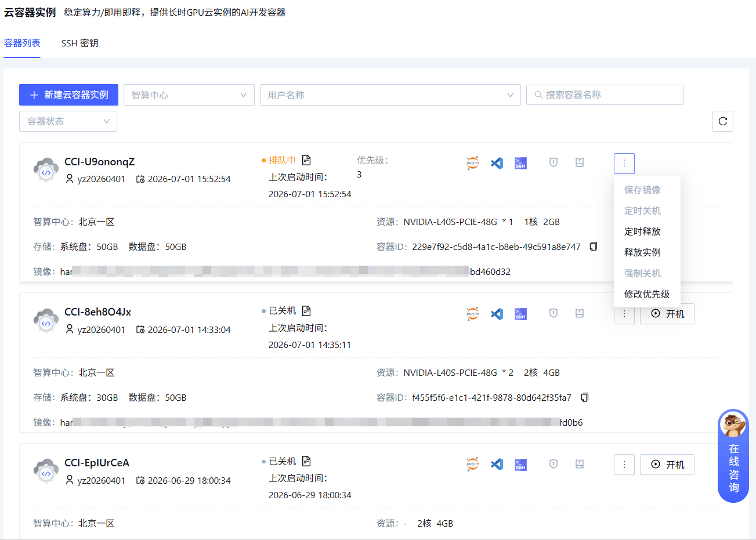Click container name CCI-8eh8O4Jx
This screenshot has width=756, height=540.
click(97, 312)
